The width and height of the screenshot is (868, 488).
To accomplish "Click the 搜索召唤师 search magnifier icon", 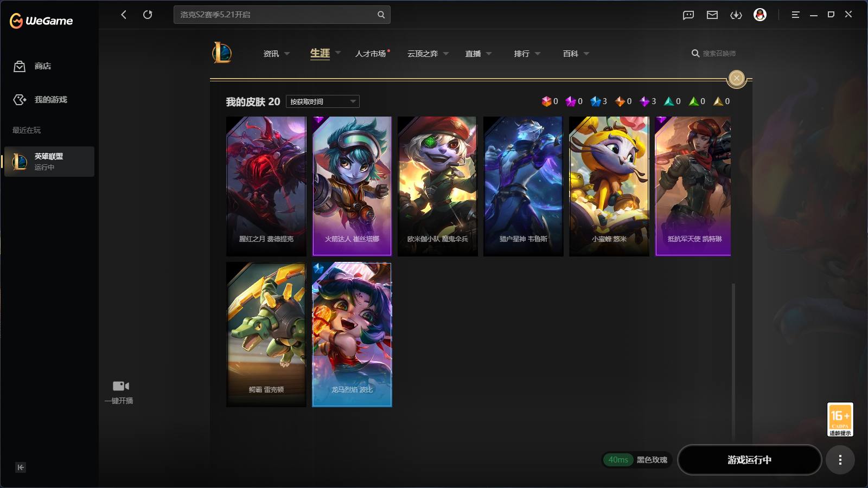I will click(x=695, y=53).
